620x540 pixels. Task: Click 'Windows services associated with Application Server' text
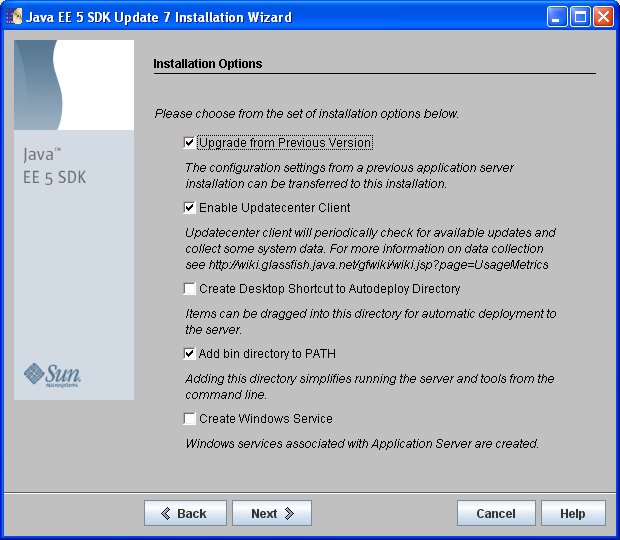click(362, 444)
